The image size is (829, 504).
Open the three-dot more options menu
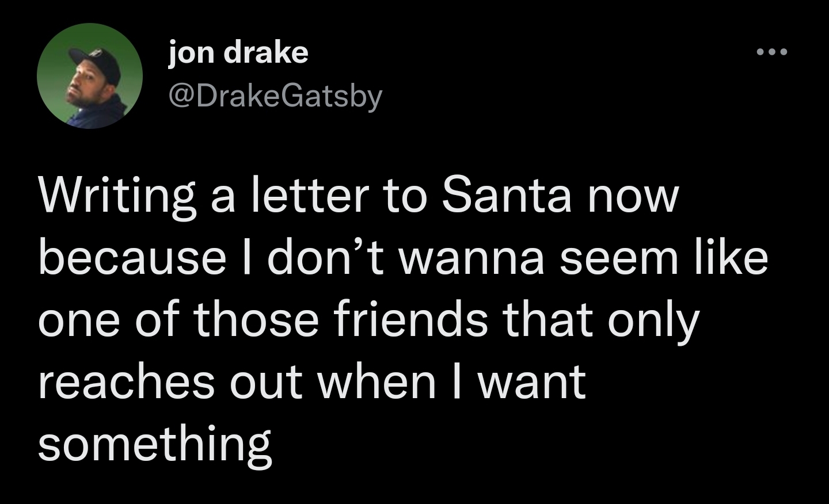click(771, 53)
